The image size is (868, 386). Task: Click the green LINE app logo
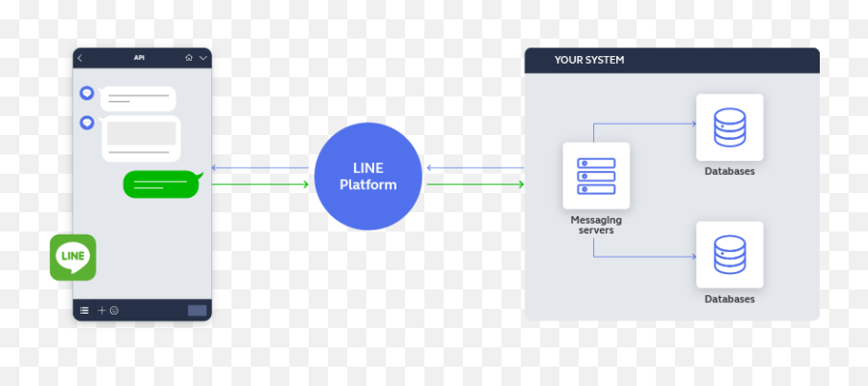[x=73, y=258]
